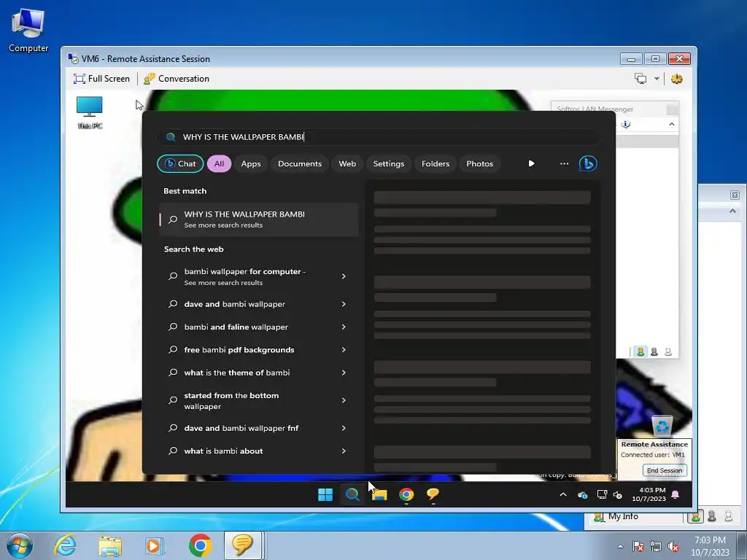Switch to the Documents search filter

click(x=300, y=164)
